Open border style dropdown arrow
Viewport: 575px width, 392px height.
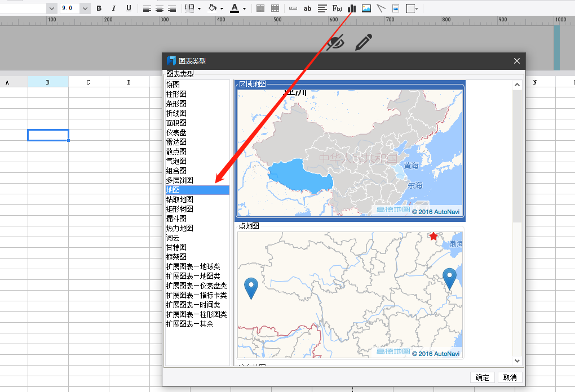click(x=199, y=8)
